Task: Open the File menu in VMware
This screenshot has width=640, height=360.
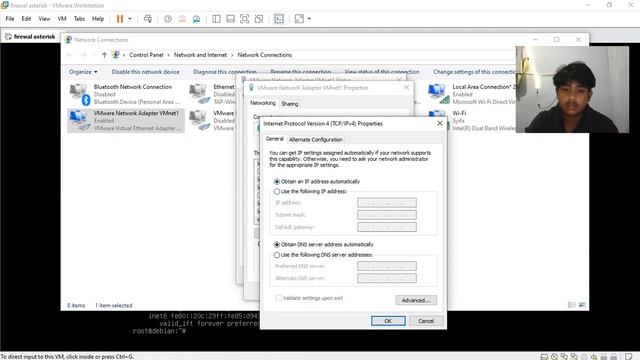Action: pos(10,19)
